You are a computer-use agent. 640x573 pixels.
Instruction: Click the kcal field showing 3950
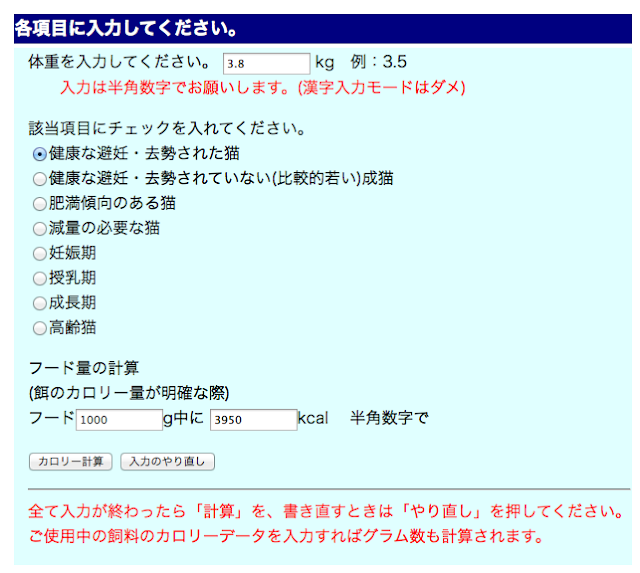[253, 420]
